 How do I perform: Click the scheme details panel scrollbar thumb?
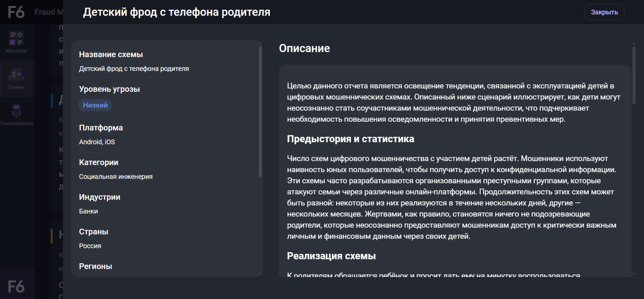coord(260,111)
